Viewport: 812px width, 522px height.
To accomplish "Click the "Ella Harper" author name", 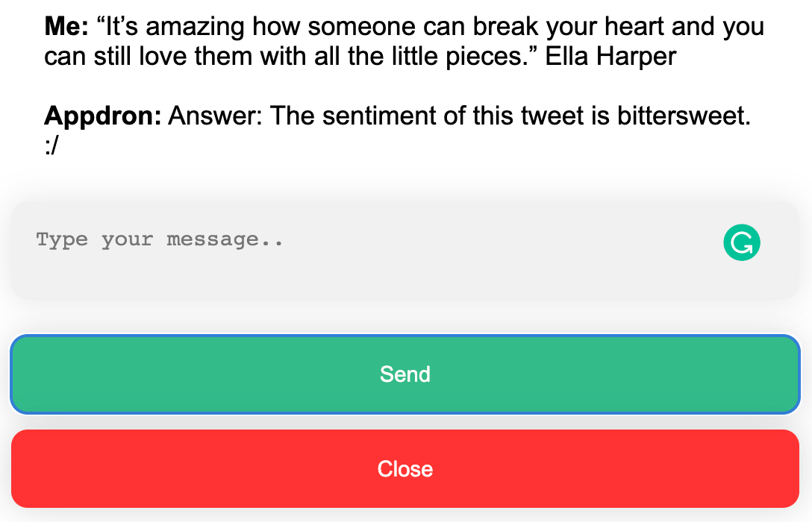I will 610,56.
